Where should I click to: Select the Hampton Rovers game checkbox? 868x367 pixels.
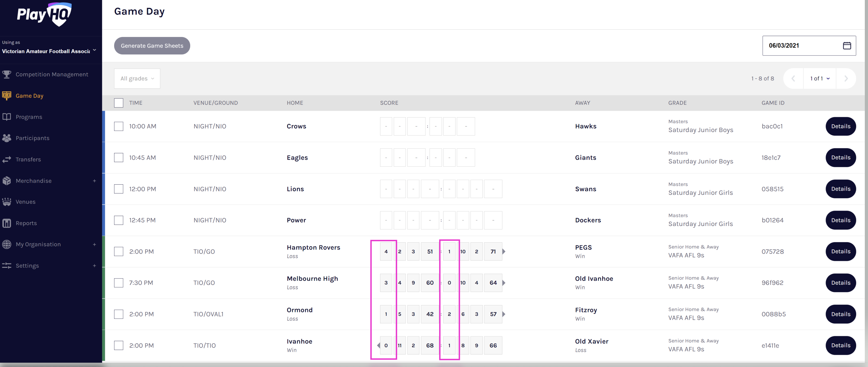click(x=118, y=252)
